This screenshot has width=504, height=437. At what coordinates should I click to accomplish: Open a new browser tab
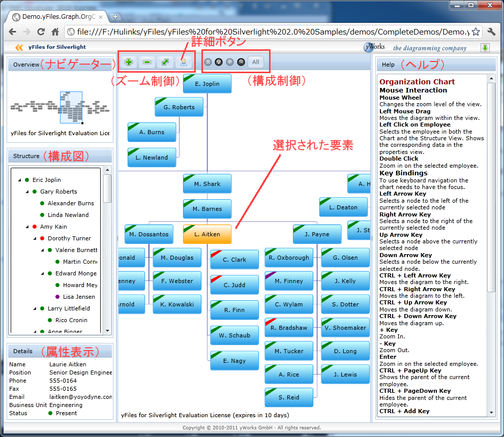click(115, 17)
